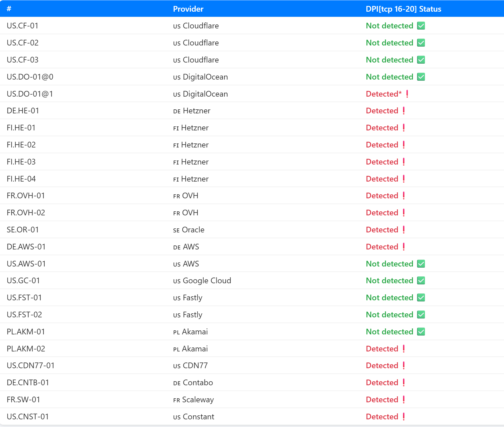Screen dimensions: 504x427
Task: Click "FI Hetzner" provider in the FI.HE-02 row
Action: coord(191,145)
